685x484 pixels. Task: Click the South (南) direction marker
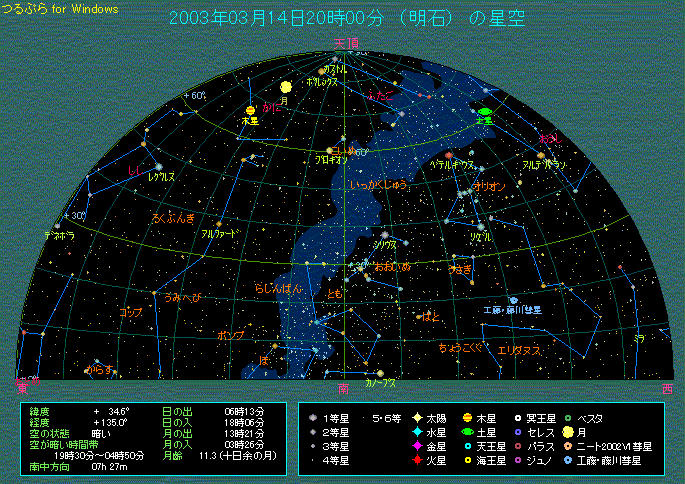click(x=344, y=386)
